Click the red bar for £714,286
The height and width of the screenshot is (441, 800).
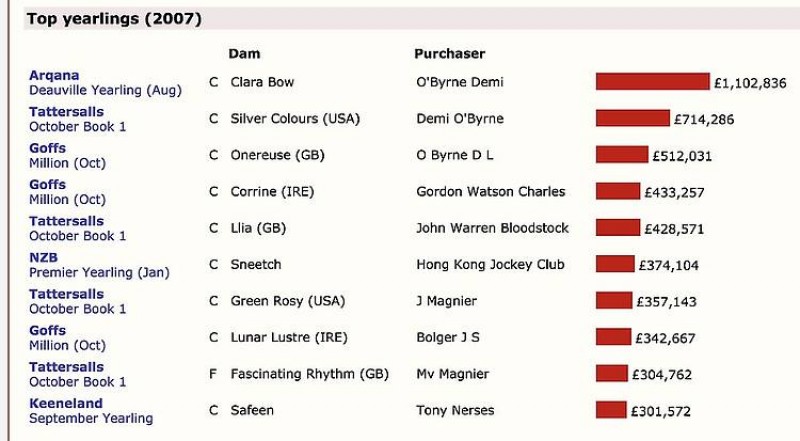pos(632,119)
